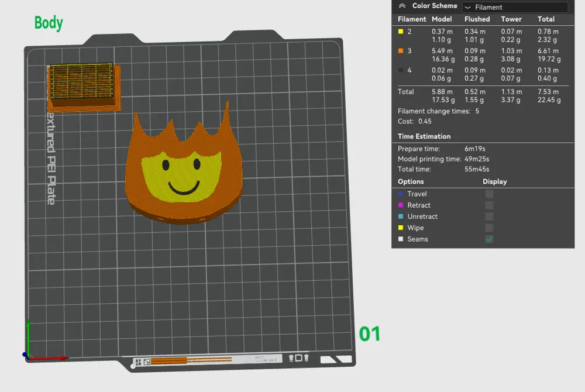Uncheck the Seams display checkbox

(489, 239)
